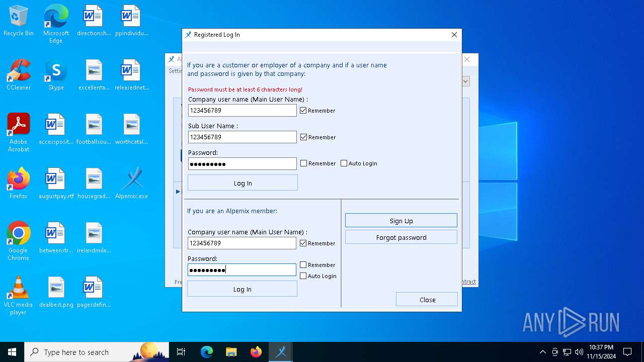
Task: Focus the Alpemix member user name field
Action: point(242,243)
